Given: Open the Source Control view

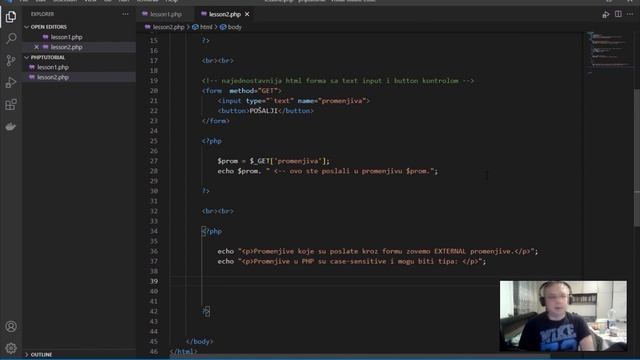Looking at the screenshot, I should [11, 60].
